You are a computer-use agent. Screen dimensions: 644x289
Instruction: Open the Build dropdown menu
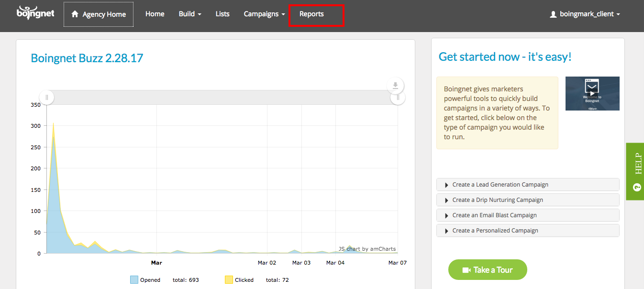[190, 14]
